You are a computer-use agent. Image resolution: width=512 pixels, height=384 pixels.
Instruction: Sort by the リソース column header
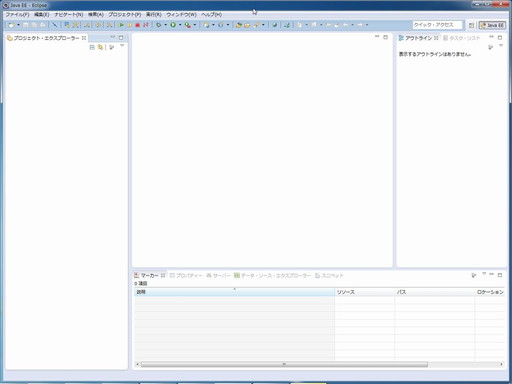pos(365,292)
